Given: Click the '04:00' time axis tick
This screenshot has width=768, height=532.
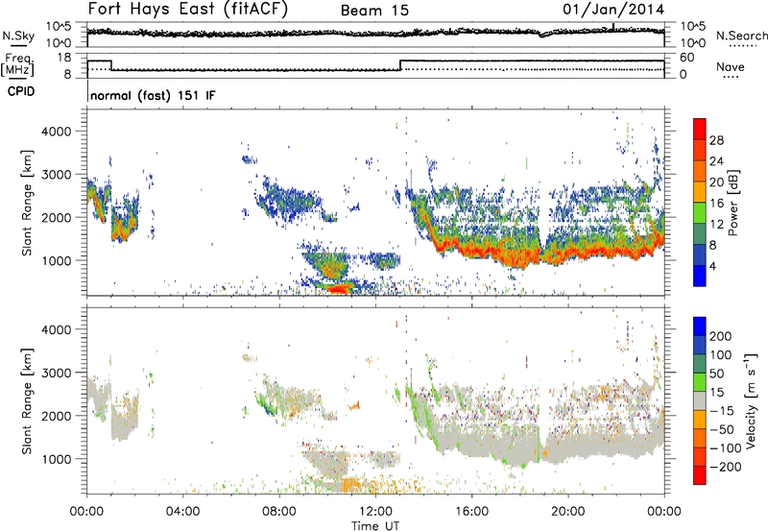Looking at the screenshot, I should [183, 511].
